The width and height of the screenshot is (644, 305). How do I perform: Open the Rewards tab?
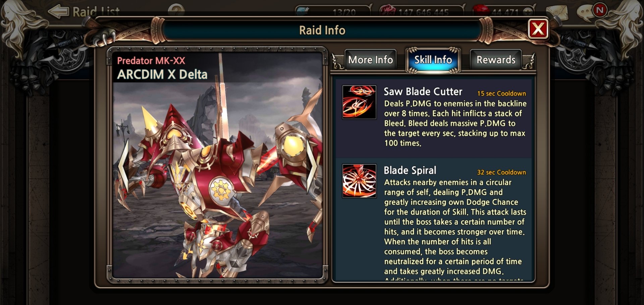(x=496, y=60)
